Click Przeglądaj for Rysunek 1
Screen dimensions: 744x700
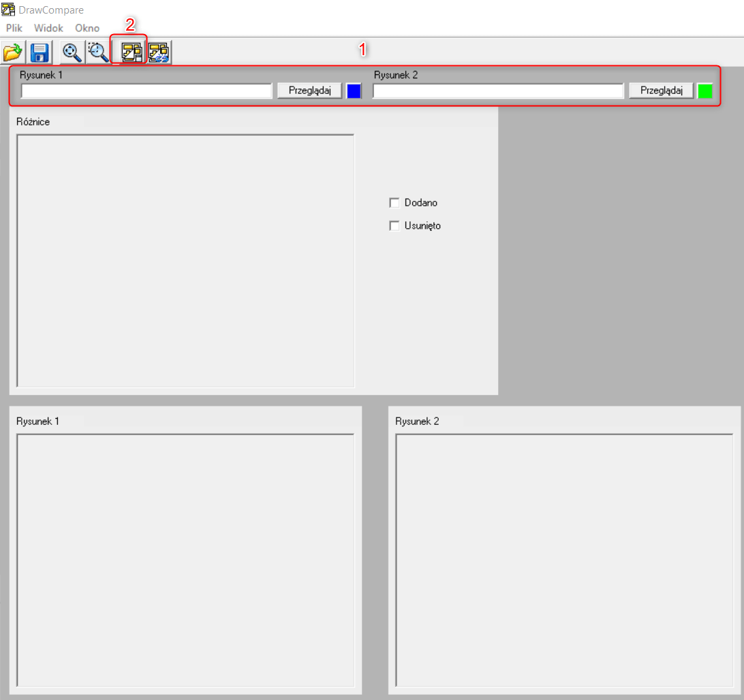(x=309, y=91)
